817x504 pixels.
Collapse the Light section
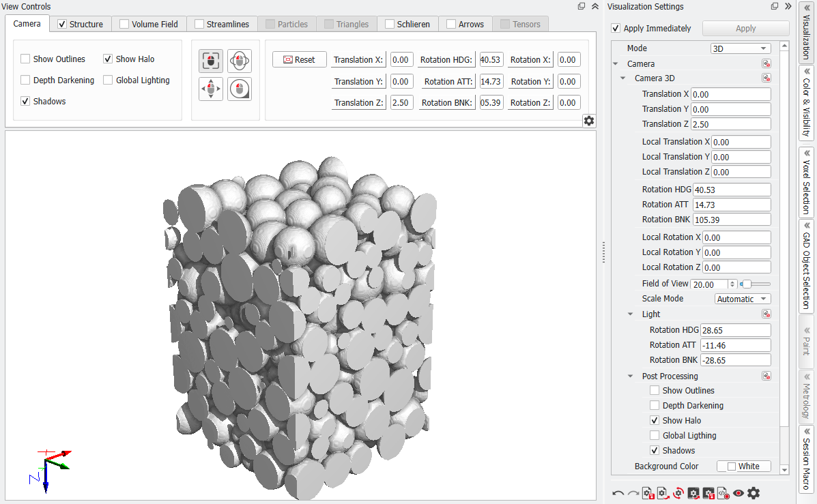631,314
